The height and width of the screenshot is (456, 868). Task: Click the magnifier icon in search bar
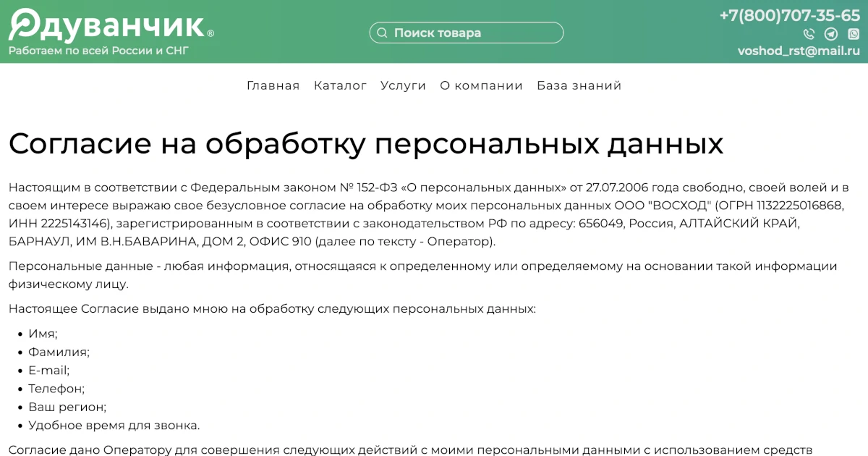[382, 33]
